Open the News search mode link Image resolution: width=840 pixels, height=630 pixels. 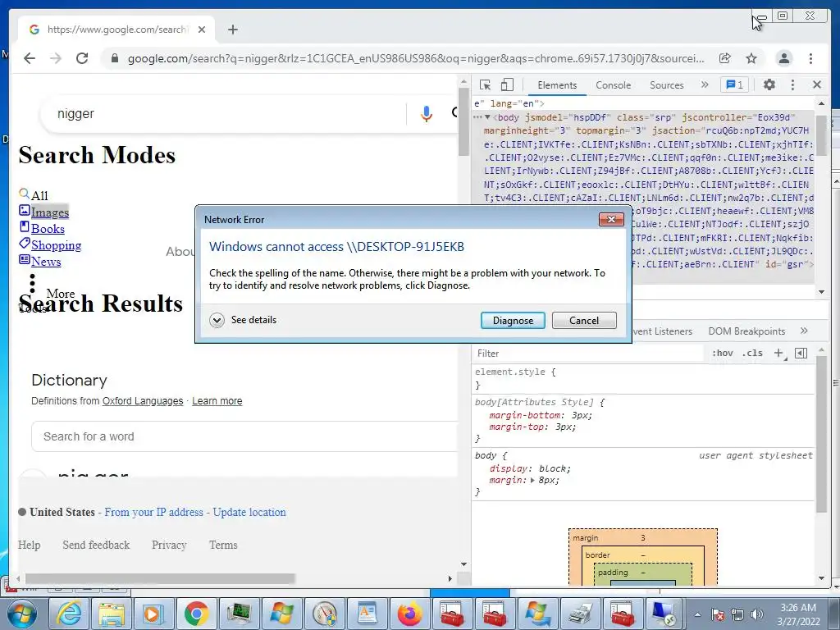(46, 262)
